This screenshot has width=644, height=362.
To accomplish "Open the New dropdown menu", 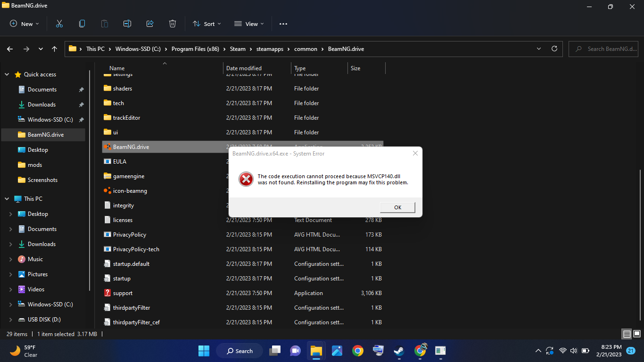I will pos(25,24).
